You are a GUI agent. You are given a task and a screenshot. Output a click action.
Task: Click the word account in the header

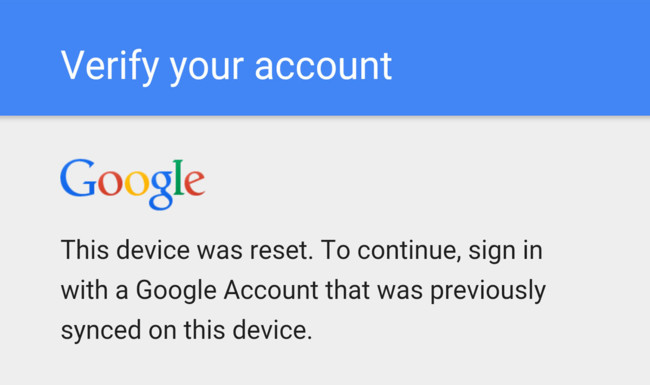pos(323,66)
